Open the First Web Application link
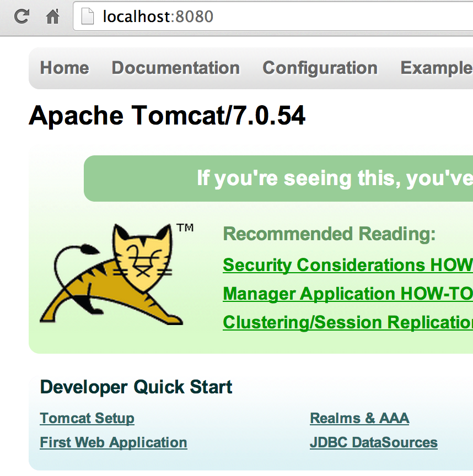 (113, 442)
